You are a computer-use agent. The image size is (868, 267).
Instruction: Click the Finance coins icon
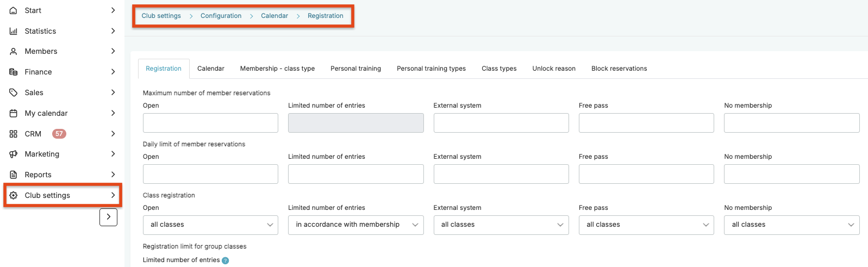coord(14,72)
